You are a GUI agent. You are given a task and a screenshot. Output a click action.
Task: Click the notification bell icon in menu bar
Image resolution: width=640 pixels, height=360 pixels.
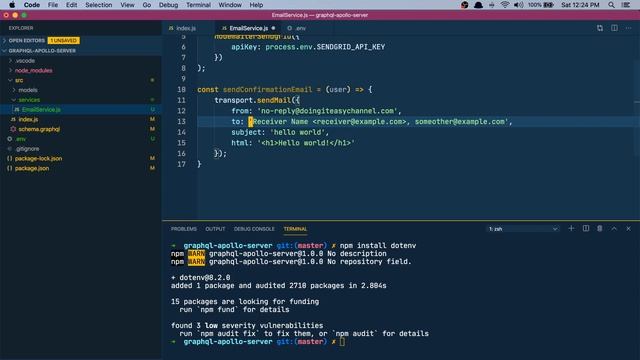tap(478, 5)
